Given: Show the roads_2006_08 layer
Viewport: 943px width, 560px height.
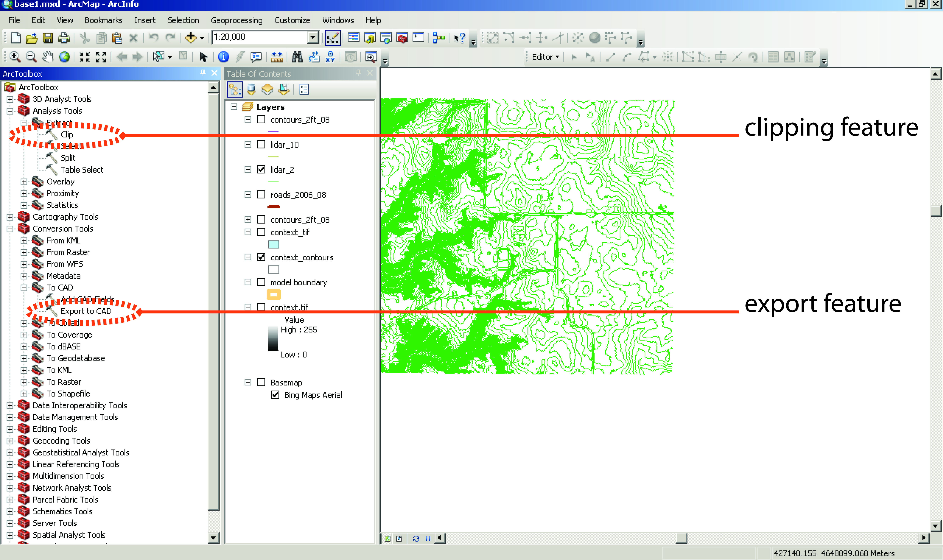Looking at the screenshot, I should (261, 195).
